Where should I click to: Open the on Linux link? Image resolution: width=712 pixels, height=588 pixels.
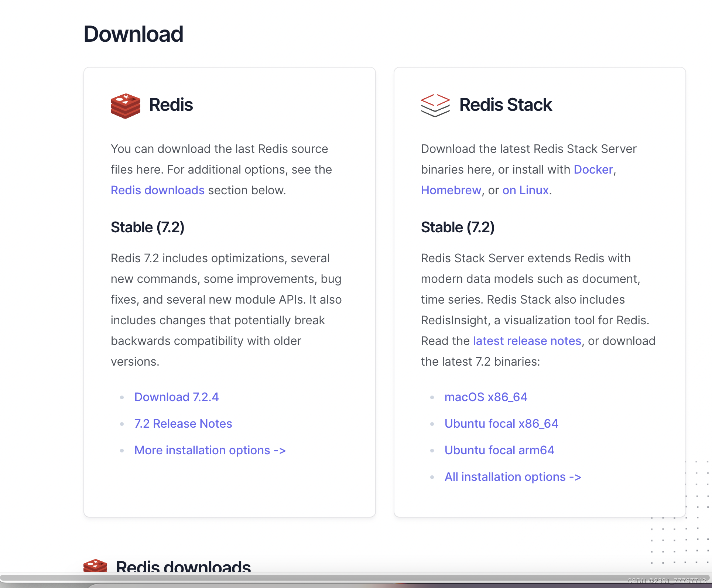point(525,190)
